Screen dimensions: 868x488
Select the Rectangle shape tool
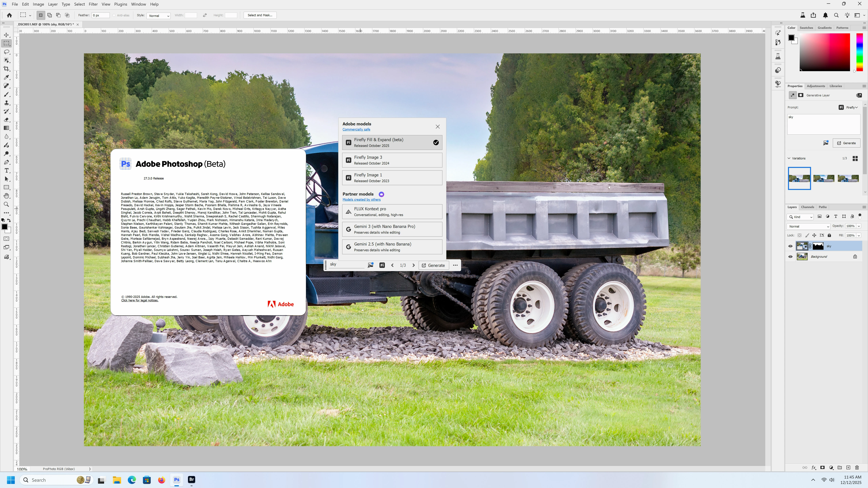pos(6,187)
